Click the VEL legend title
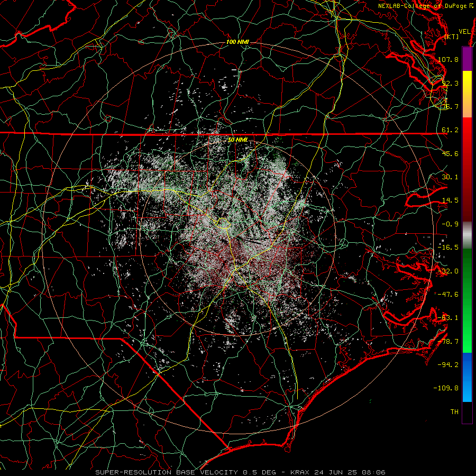The height and width of the screenshot is (476, 476). pos(464,32)
